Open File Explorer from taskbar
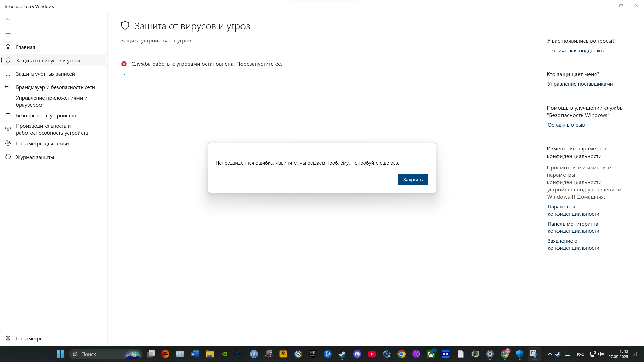The image size is (644, 362). click(210, 354)
